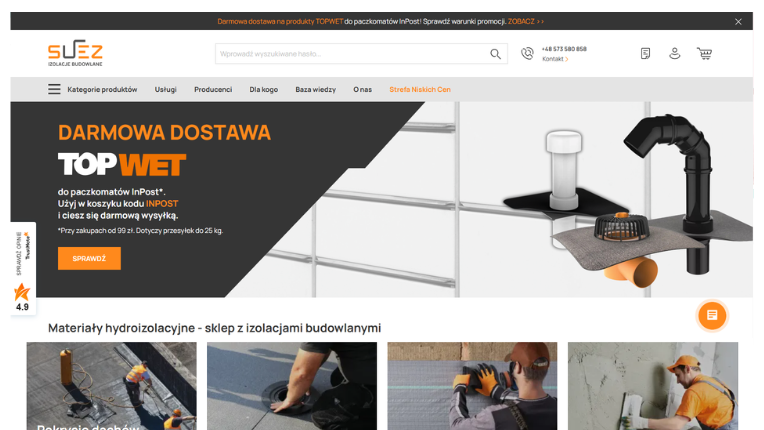
Task: Click the TrustMate 4.9 rating badge
Action: point(23,268)
